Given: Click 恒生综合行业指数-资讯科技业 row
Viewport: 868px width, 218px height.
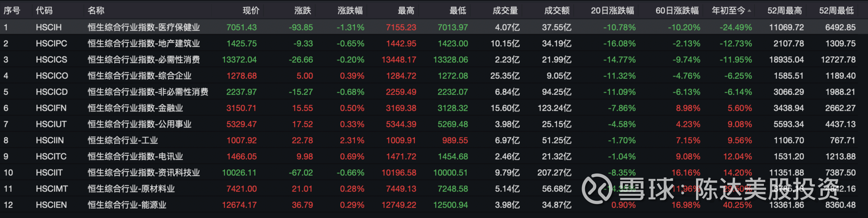Looking at the screenshot, I should (144, 172).
